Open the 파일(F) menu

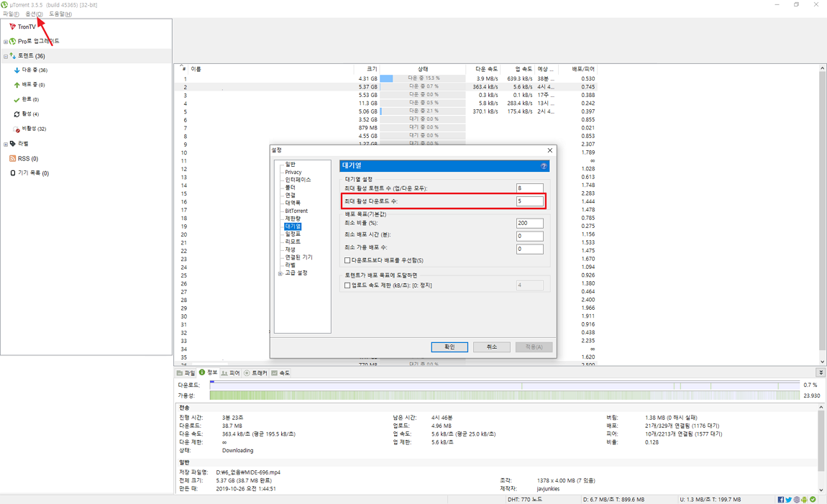point(11,14)
